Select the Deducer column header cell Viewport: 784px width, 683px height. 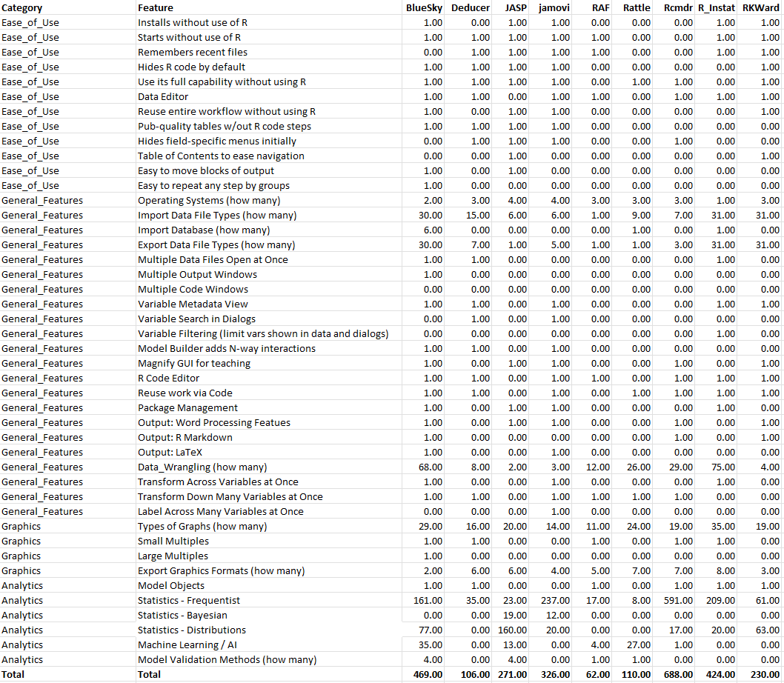coord(470,7)
